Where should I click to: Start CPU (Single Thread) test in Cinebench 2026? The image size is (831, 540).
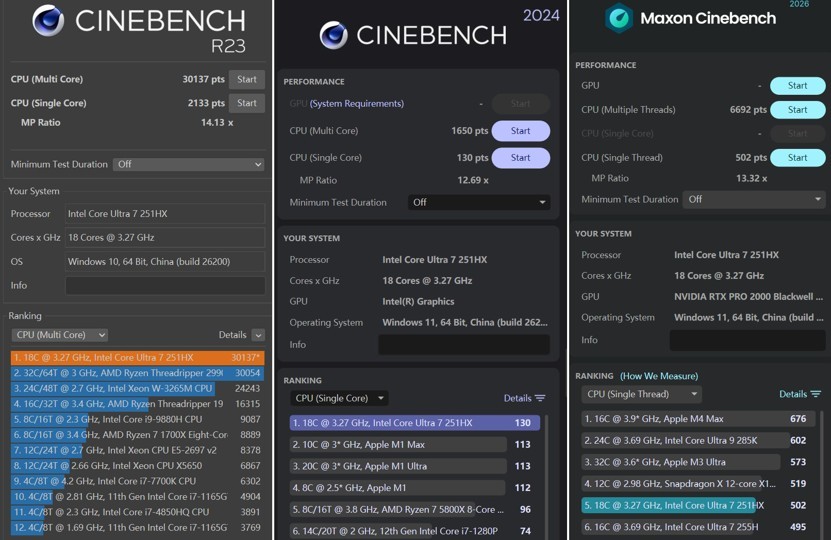pyautogui.click(x=797, y=157)
